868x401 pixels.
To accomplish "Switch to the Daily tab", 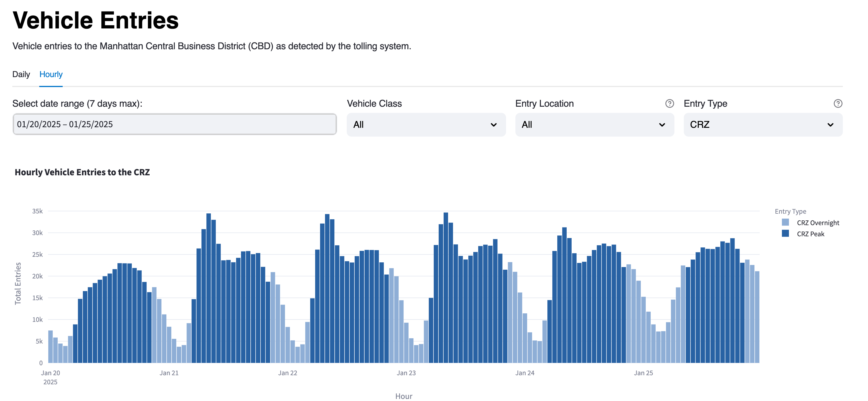I will click(x=21, y=74).
